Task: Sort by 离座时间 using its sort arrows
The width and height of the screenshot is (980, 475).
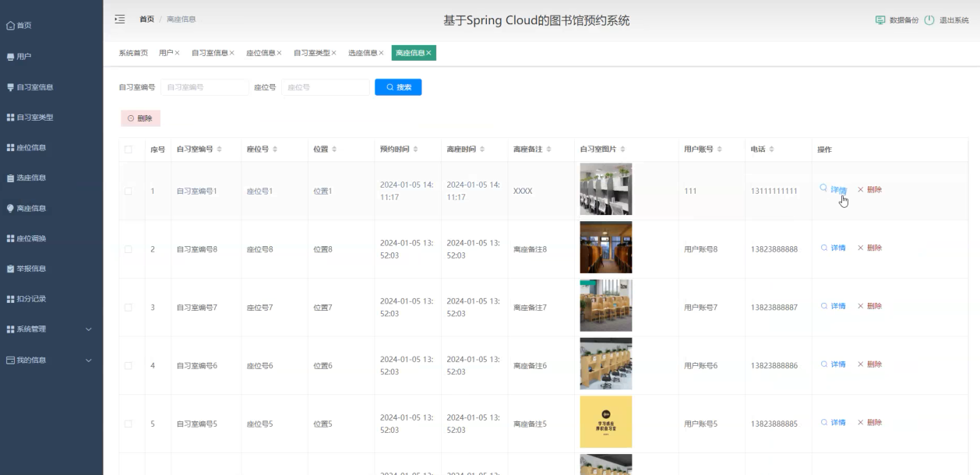Action: (x=482, y=150)
